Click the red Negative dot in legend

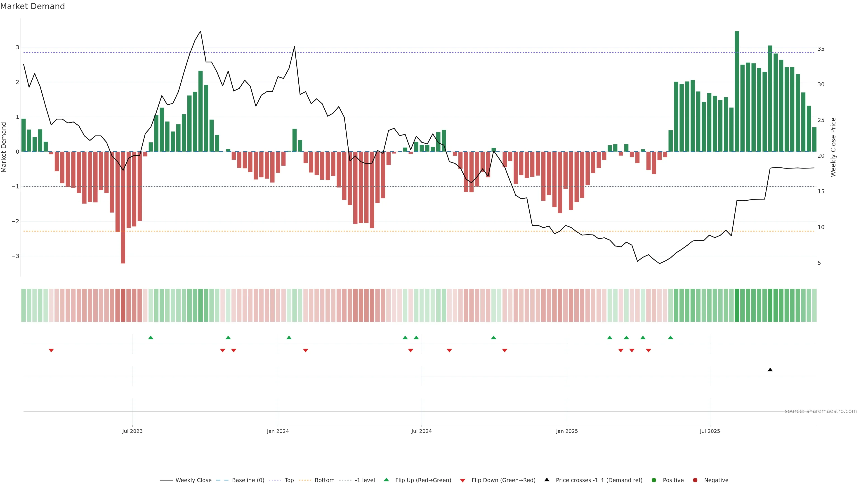[695, 480]
